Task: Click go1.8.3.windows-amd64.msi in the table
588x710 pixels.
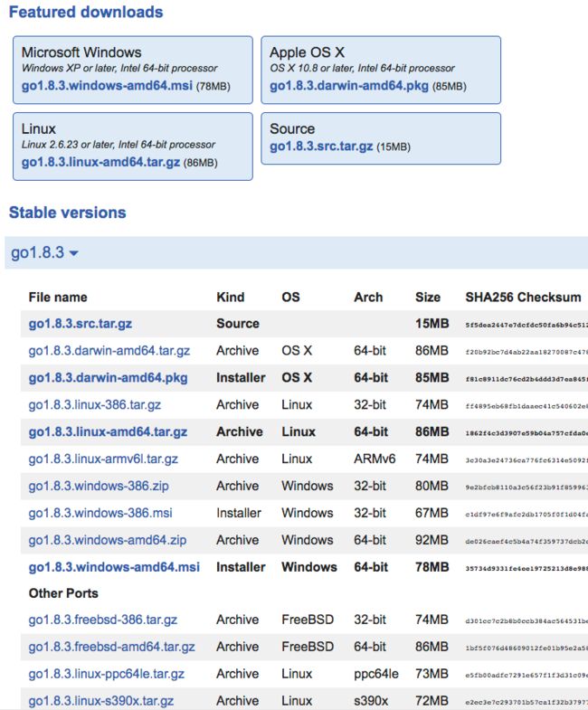Action: point(114,567)
